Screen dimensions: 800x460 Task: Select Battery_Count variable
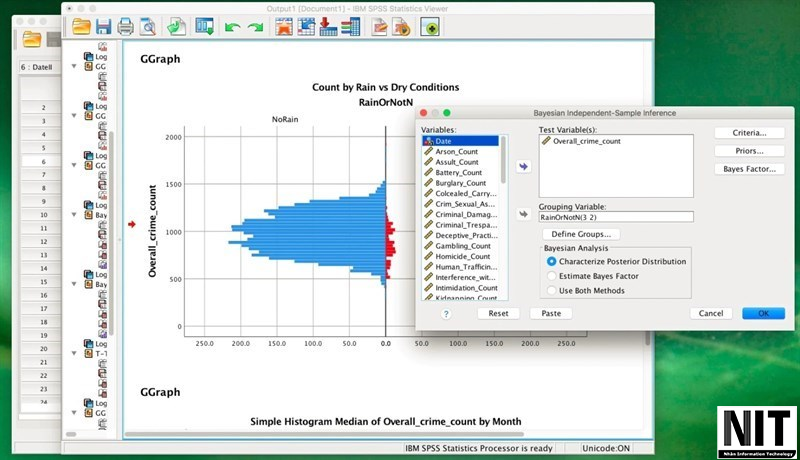pos(460,172)
